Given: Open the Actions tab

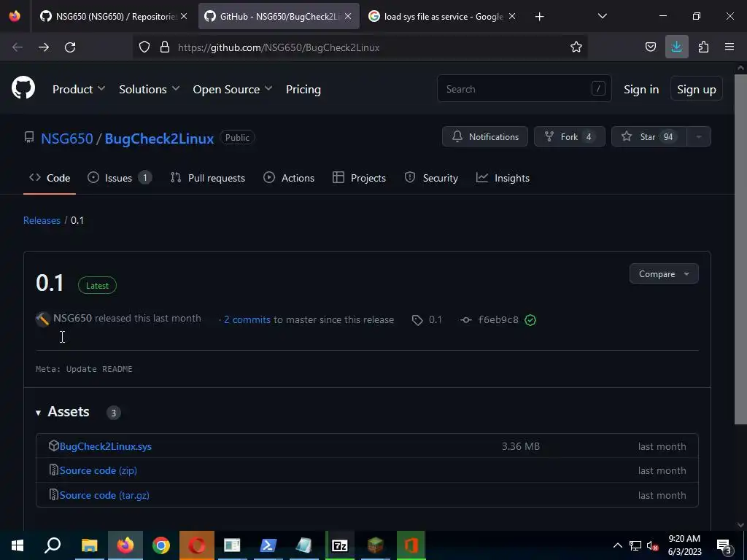Looking at the screenshot, I should point(289,178).
